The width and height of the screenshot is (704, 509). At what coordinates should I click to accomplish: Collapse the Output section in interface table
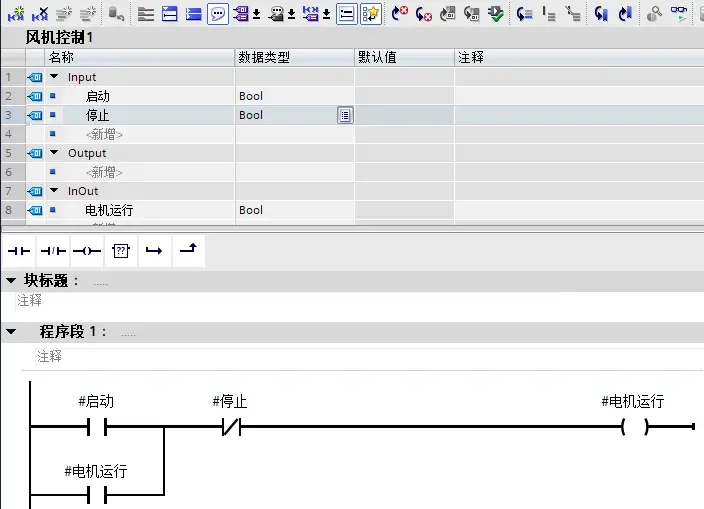click(54, 153)
